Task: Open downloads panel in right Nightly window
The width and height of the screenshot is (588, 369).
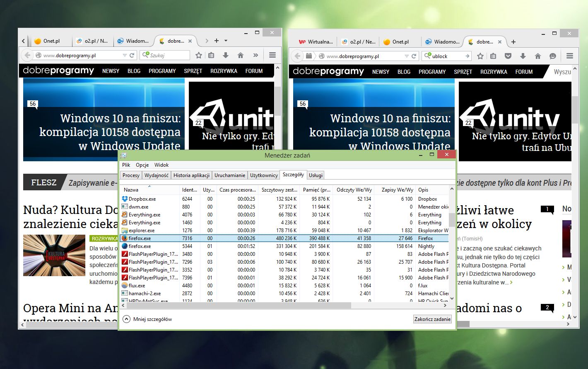Action: 523,56
